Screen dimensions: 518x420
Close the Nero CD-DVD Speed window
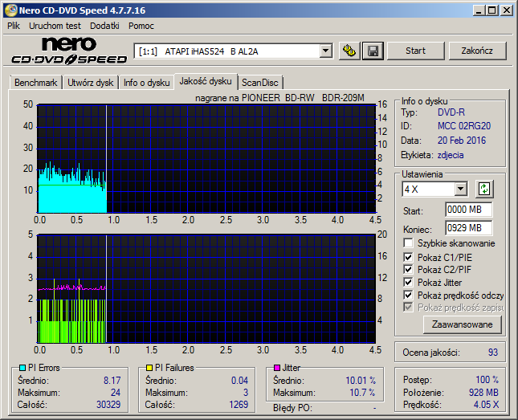tap(507, 10)
